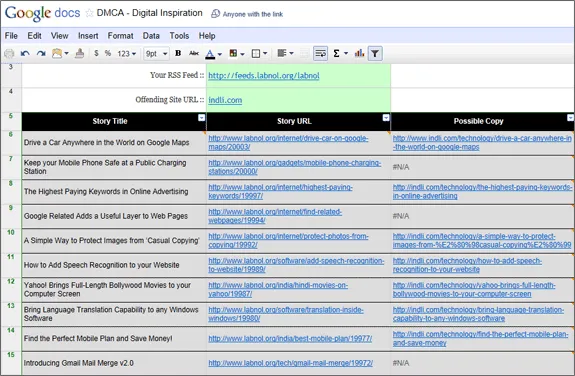Viewport: 575px width, 376px height.
Task: Click the text color A icon
Action: coord(210,54)
